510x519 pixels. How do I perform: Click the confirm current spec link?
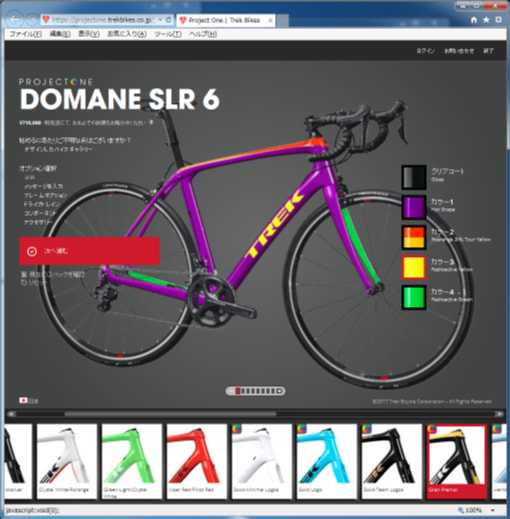(x=53, y=274)
